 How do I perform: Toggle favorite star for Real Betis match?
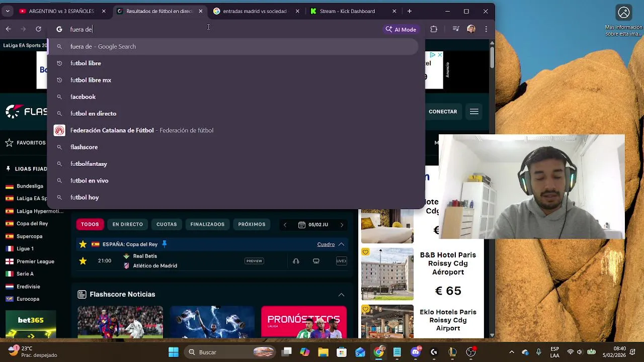[x=83, y=261]
